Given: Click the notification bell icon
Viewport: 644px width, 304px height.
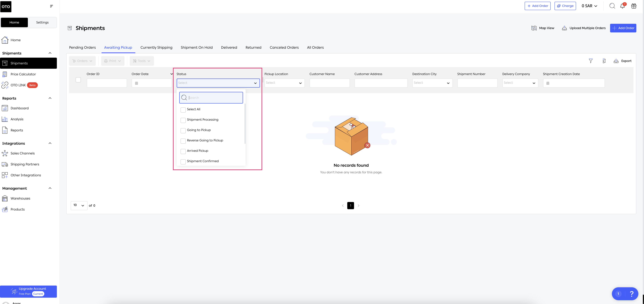Looking at the screenshot, I should click(622, 6).
